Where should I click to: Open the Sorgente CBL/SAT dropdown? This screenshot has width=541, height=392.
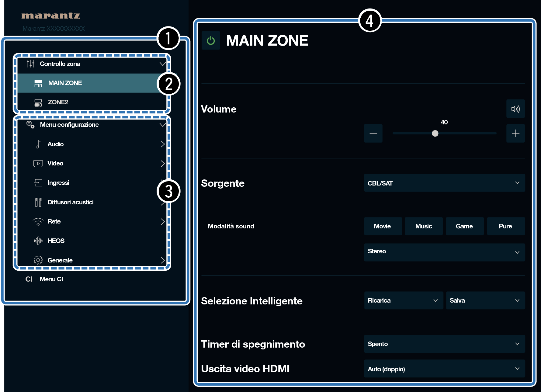tap(444, 183)
